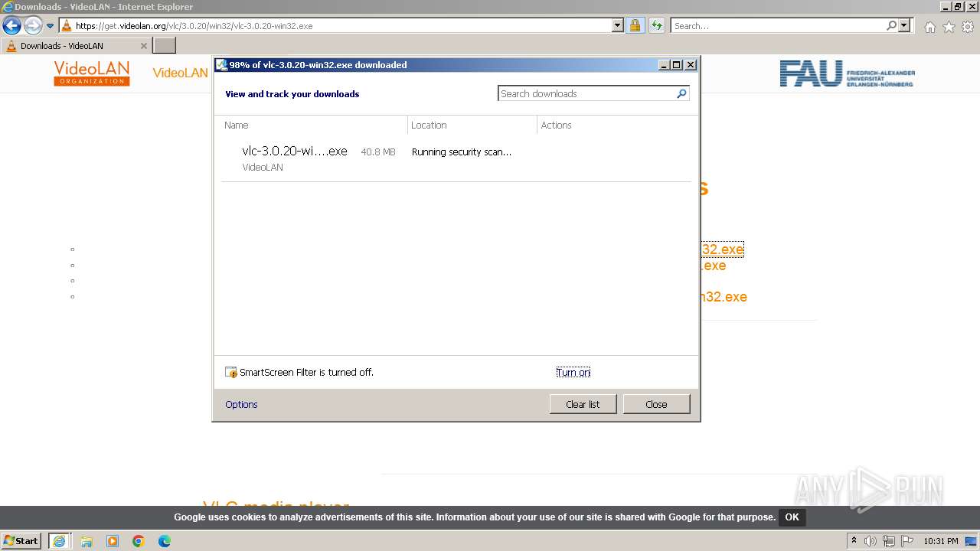980x551 pixels.
Task: Show hidden system tray icons arrow
Action: (x=854, y=541)
